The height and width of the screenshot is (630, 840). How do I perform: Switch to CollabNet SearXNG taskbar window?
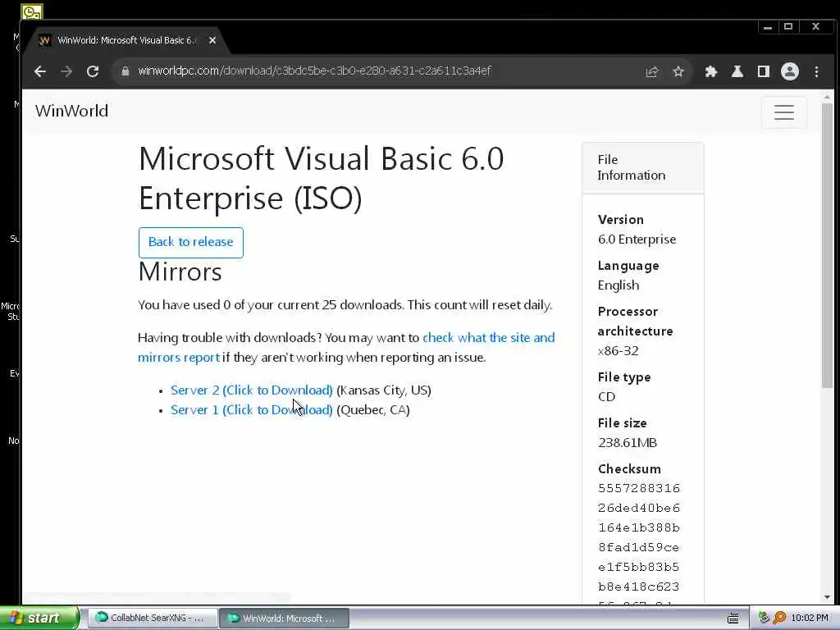pyautogui.click(x=152, y=618)
